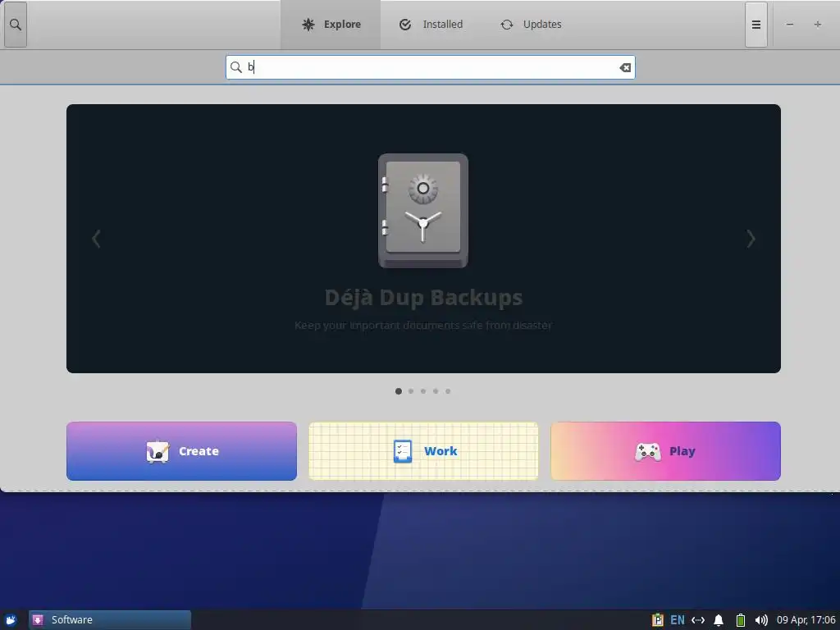840x630 pixels.
Task: Open network connection tray icon
Action: 698,620
